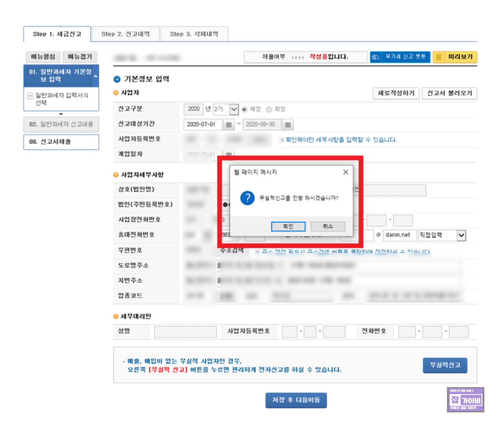Collapse the 01. 일반과세자 기본정보 입력 section
The height and width of the screenshot is (432, 504).
[x=95, y=76]
